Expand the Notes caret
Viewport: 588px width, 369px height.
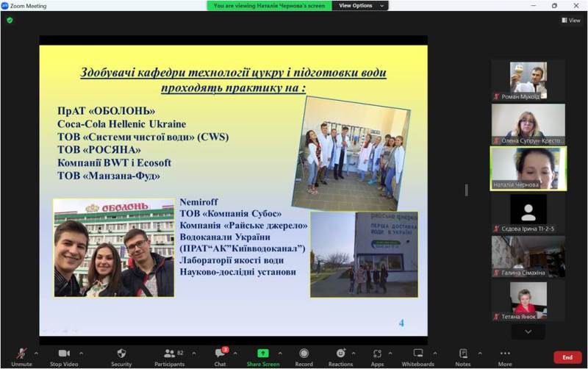480,354
